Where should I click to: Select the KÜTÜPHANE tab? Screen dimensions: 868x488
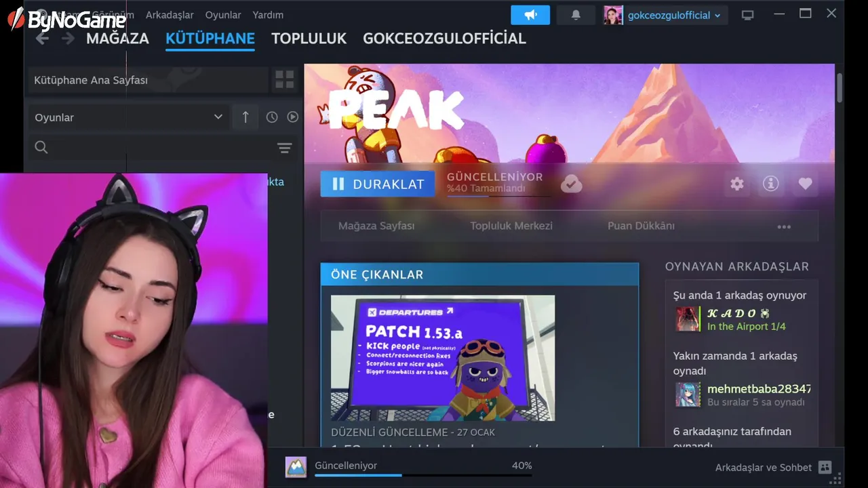(210, 39)
